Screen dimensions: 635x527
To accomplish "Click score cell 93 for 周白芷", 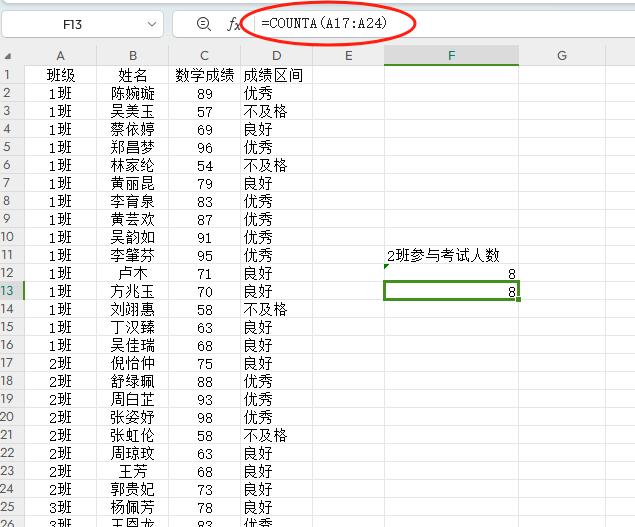I will pyautogui.click(x=205, y=399).
